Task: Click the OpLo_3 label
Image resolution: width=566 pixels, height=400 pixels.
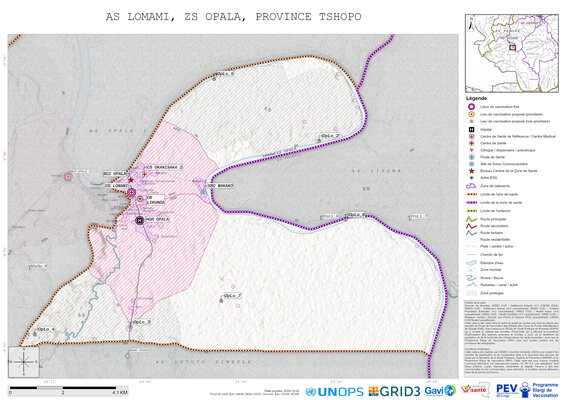Action: [142, 322]
